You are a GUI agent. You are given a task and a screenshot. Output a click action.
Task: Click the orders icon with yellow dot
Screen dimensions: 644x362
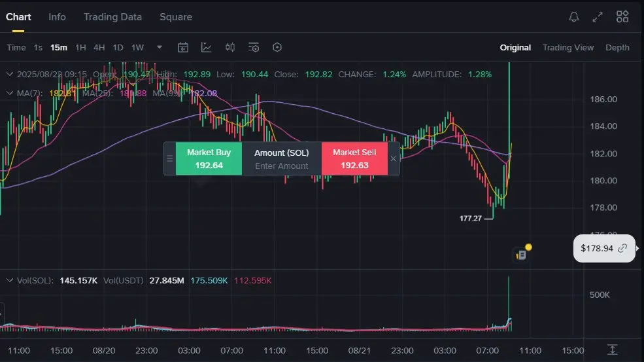click(x=523, y=253)
